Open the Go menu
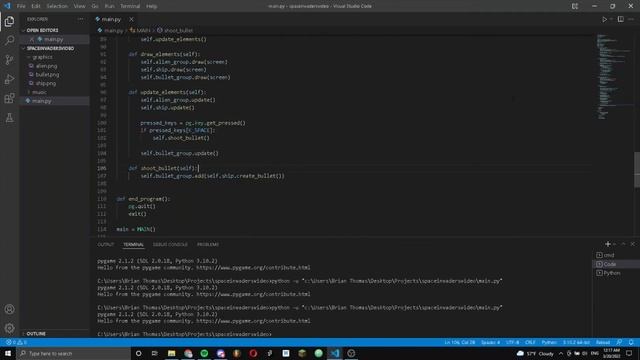The height and width of the screenshot is (360, 640). [95, 6]
